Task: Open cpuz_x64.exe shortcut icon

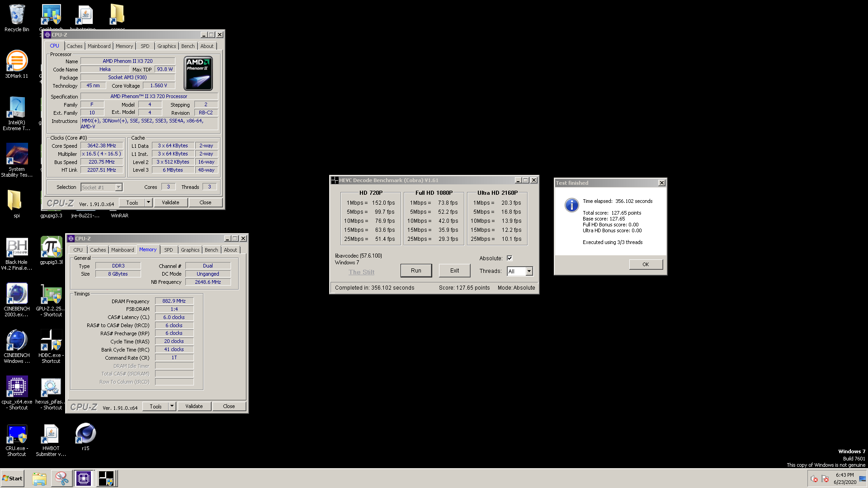Action: pyautogui.click(x=17, y=393)
